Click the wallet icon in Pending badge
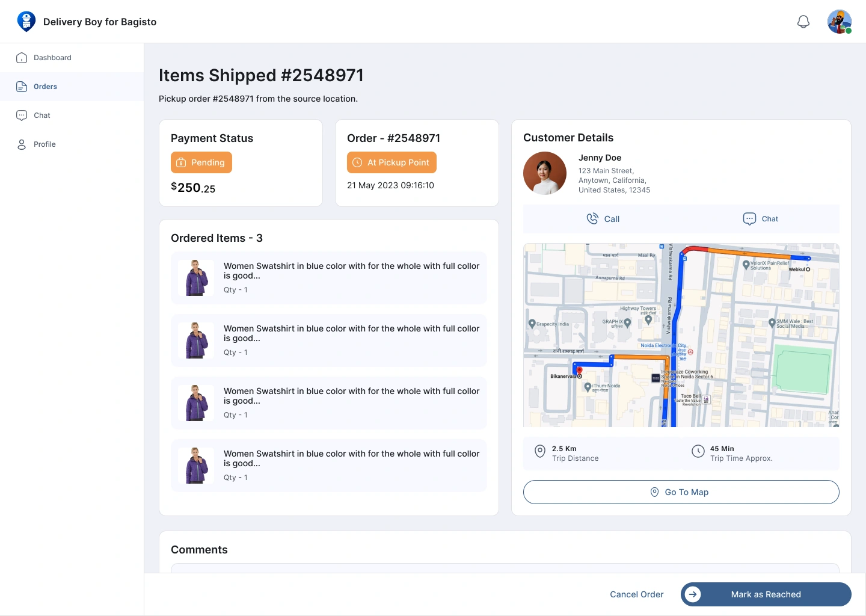 (x=181, y=162)
